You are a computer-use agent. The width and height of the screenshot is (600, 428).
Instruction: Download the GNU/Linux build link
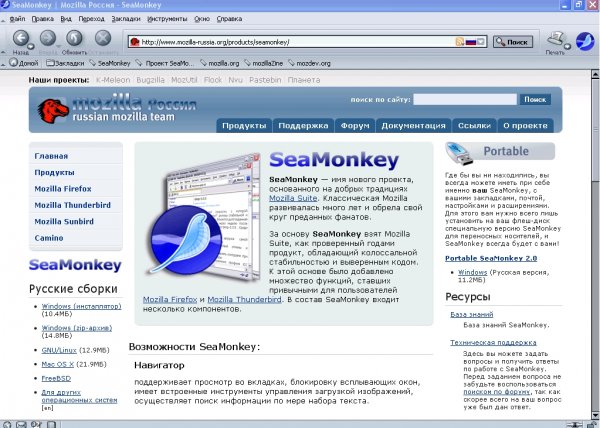(59, 350)
